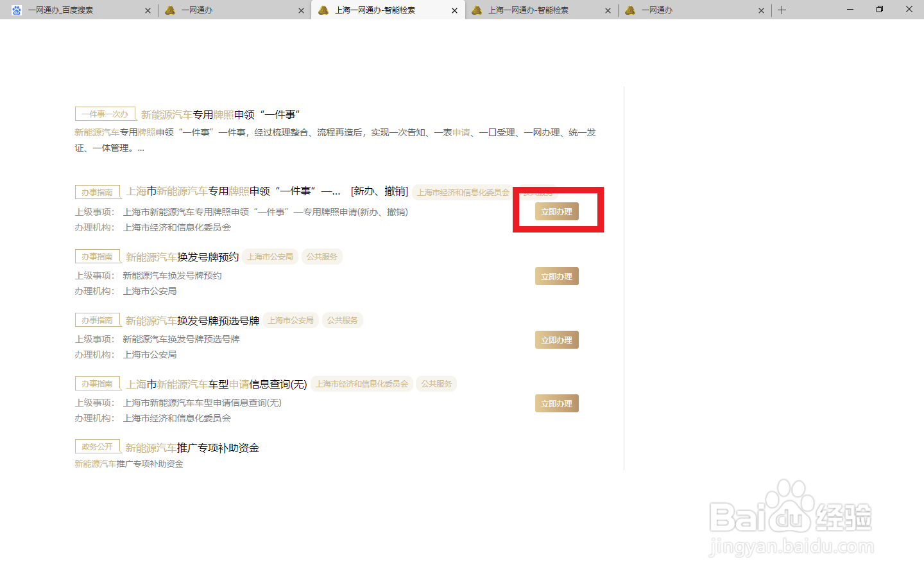Screen dimensions: 924x578
Task: Click the 办事指南 badge on the first search result
Action: pyautogui.click(x=98, y=191)
